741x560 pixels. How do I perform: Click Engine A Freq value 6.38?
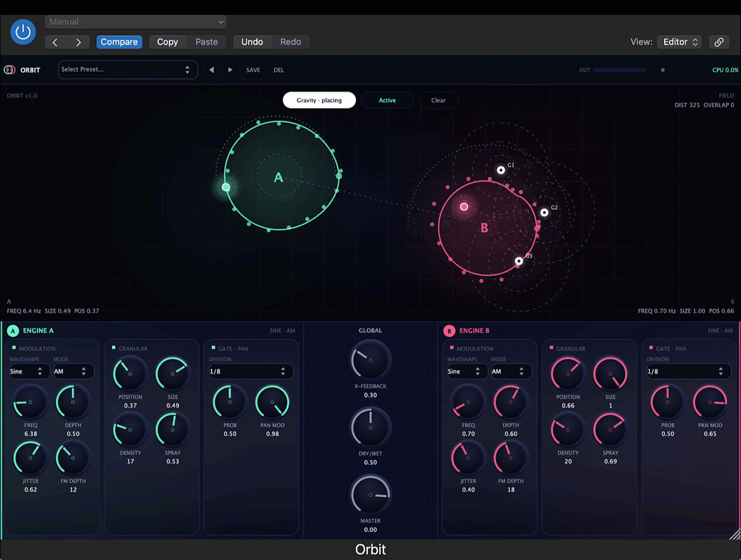[30, 434]
